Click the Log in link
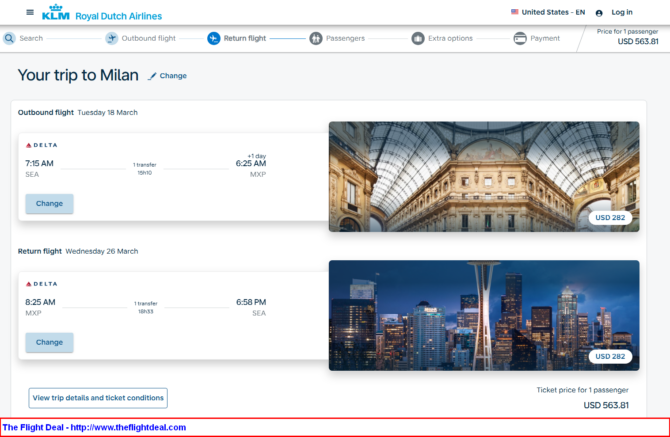The height and width of the screenshot is (437, 670). coord(622,12)
